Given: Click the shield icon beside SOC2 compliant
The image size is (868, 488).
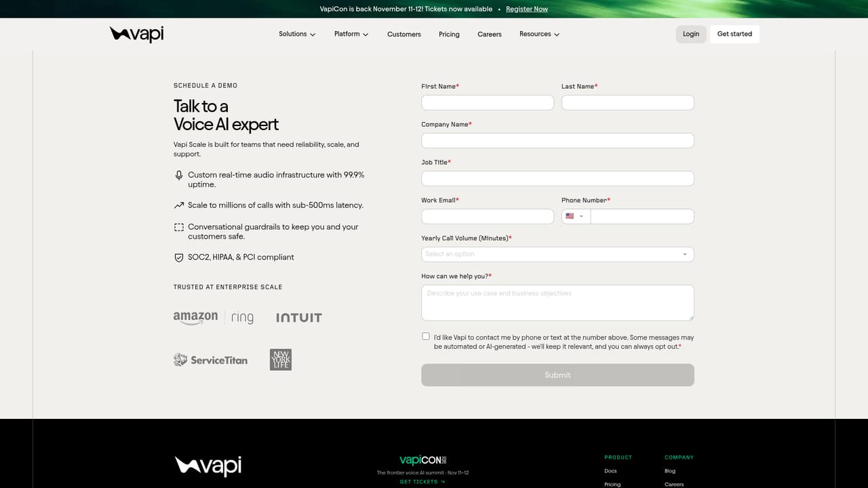Looking at the screenshot, I should 179,258.
